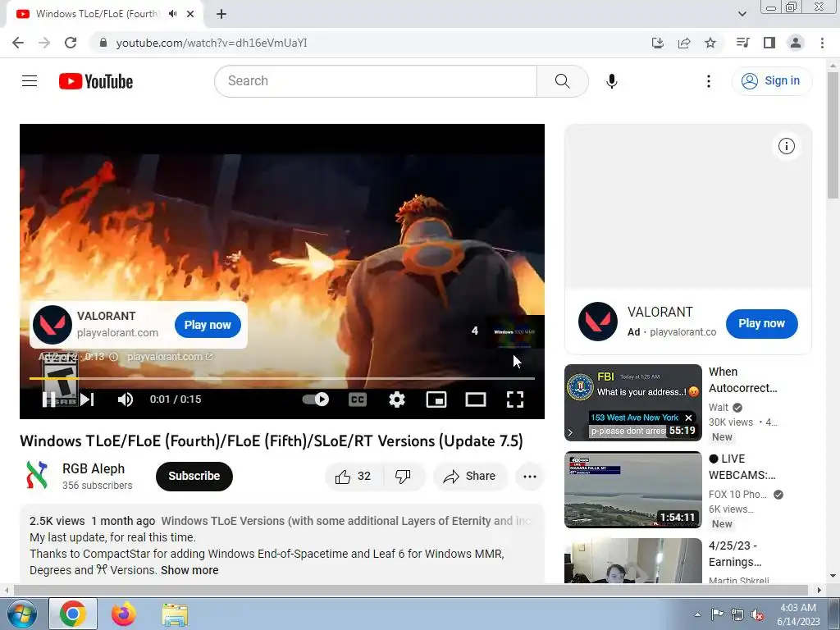Go back in the browser
The width and height of the screenshot is (840, 630).
point(18,43)
